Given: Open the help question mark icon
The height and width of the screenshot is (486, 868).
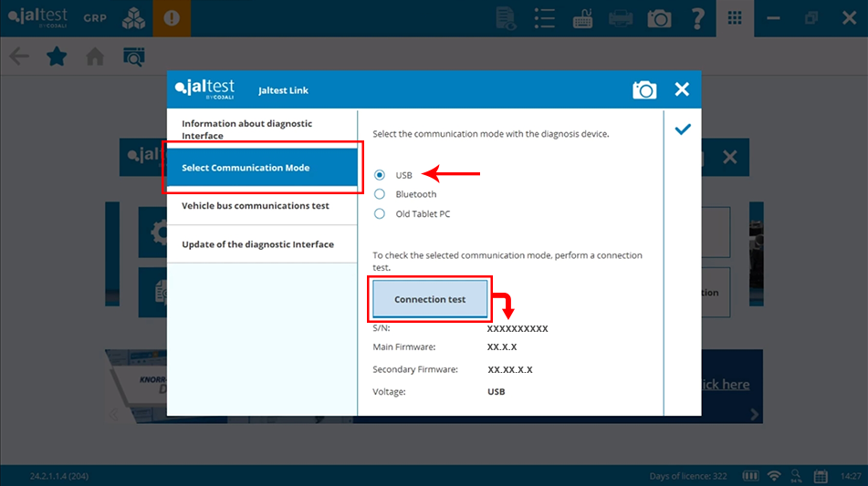Looking at the screenshot, I should coord(697,18).
